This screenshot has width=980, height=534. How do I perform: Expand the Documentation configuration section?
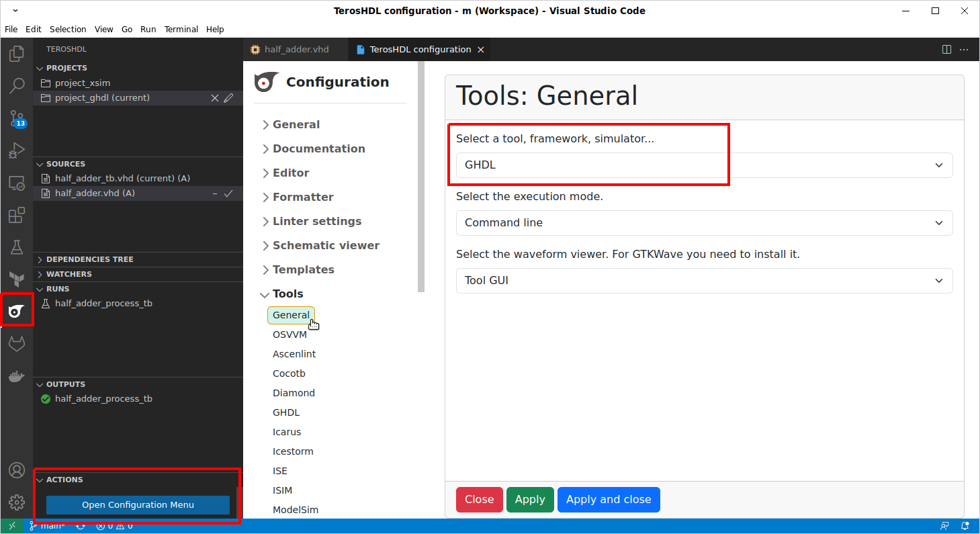(313, 149)
